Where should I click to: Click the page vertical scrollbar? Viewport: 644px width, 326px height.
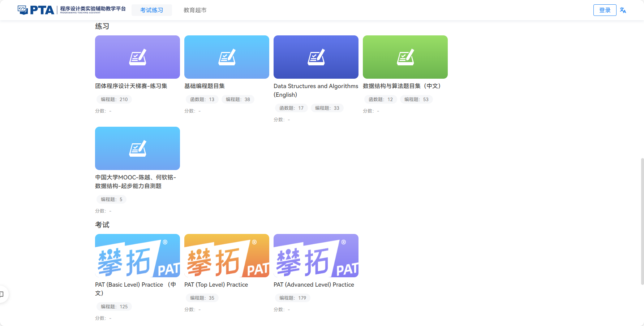click(642, 221)
